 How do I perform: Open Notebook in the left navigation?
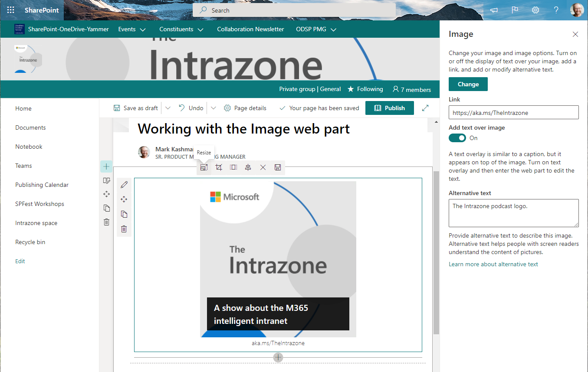click(x=29, y=147)
